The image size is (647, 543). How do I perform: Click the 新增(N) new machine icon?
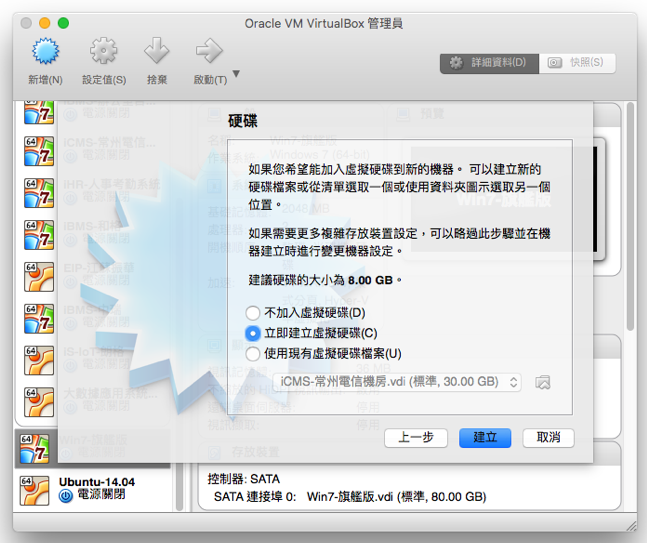[x=45, y=51]
